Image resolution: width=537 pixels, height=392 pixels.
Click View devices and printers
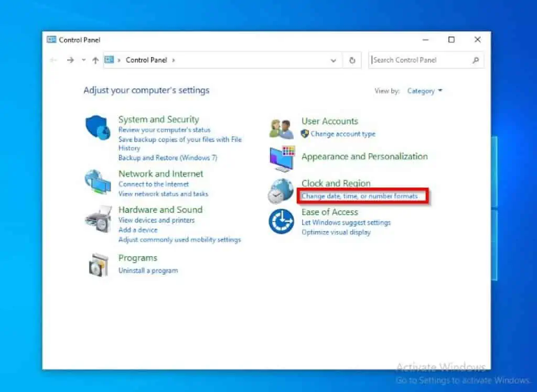tap(156, 220)
